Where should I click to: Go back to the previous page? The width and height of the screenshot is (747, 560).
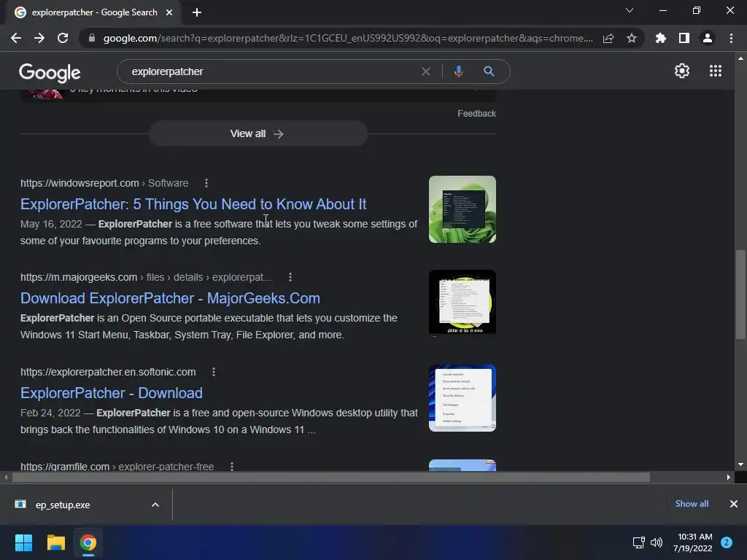click(x=16, y=38)
